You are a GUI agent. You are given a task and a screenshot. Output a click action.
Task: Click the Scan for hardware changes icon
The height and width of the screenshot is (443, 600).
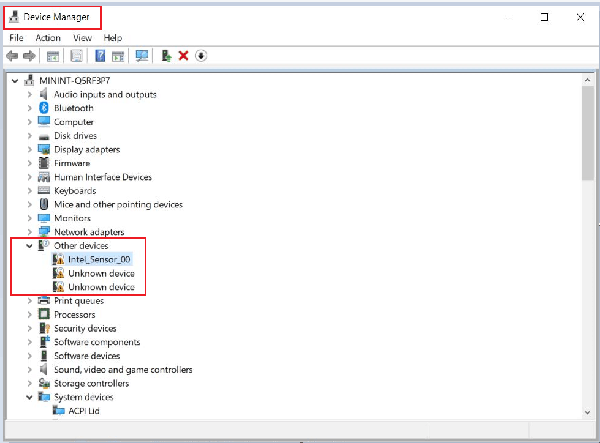pyautogui.click(x=142, y=56)
